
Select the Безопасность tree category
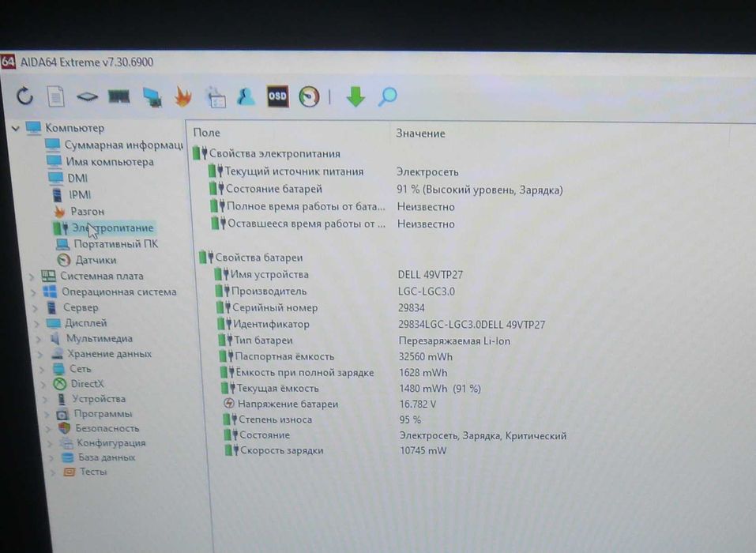point(99,429)
